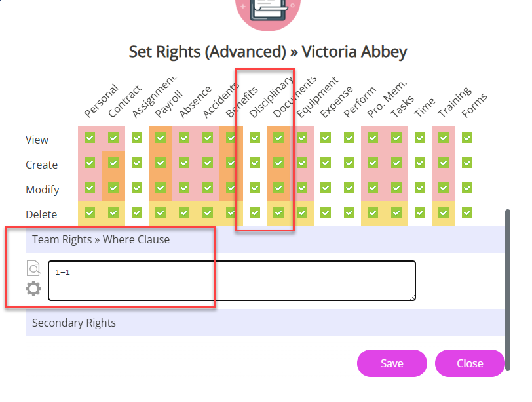The image size is (532, 402).
Task: Uncheck the Create checkbox for Expense
Action: point(326,163)
